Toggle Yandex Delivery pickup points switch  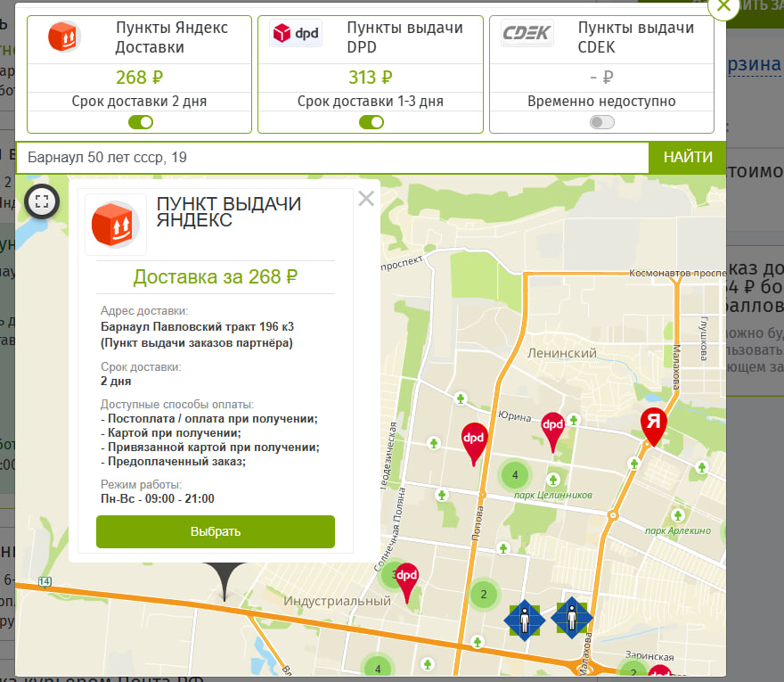pyautogui.click(x=141, y=122)
